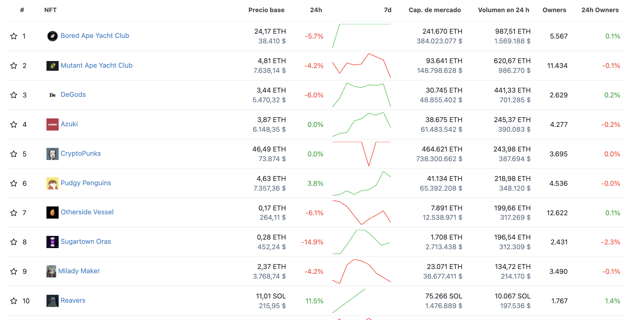Favorite Bored Ape Yacht Club with star
The width and height of the screenshot is (644, 320).
click(x=14, y=36)
